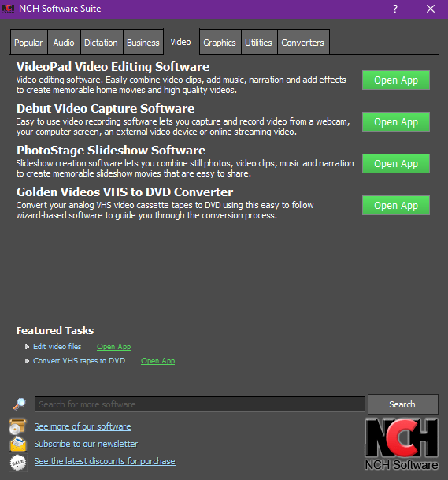
Task: Click the PhotoStage Slideshow Software heading
Action: click(111, 151)
